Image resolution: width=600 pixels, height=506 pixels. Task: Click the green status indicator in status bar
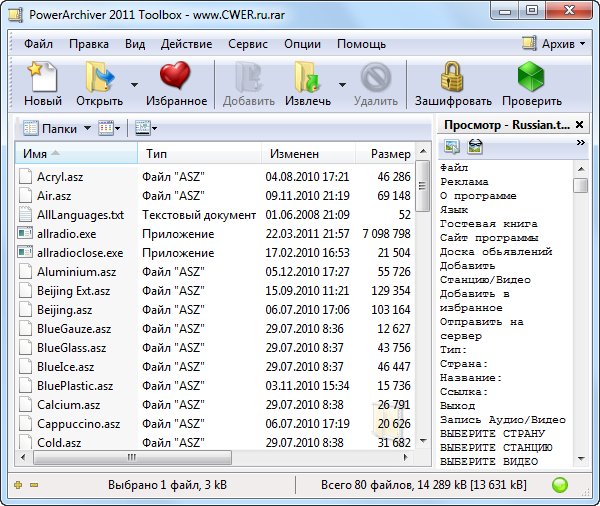[x=560, y=486]
